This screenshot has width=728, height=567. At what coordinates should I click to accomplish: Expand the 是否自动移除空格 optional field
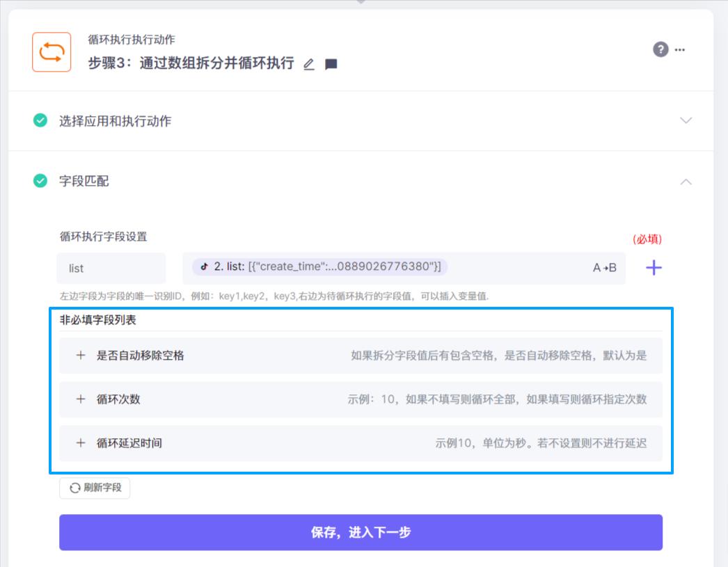(81, 355)
